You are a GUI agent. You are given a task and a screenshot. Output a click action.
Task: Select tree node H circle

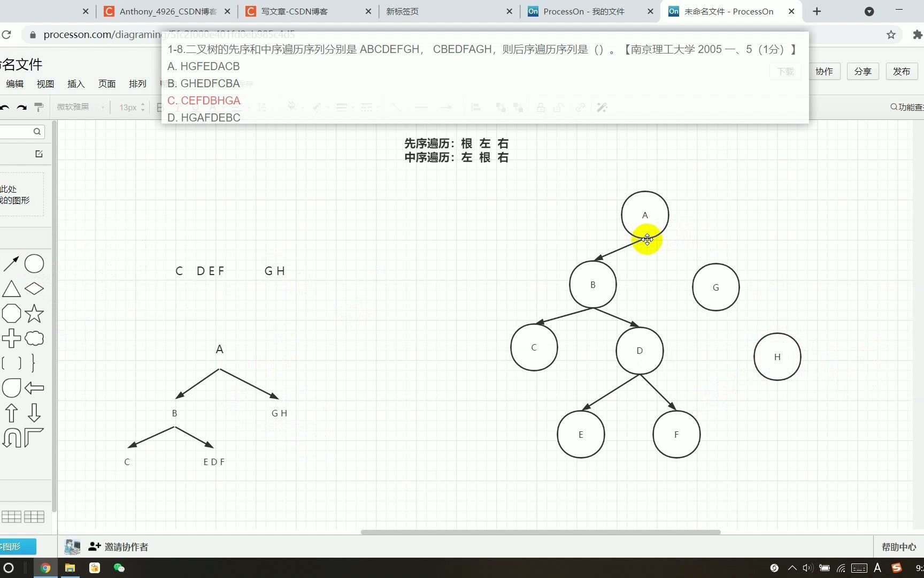pyautogui.click(x=777, y=357)
